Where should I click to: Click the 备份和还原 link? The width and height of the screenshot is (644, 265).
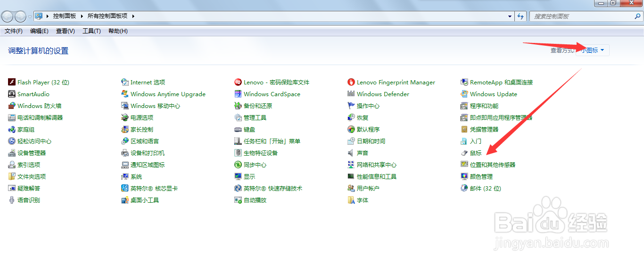click(258, 106)
